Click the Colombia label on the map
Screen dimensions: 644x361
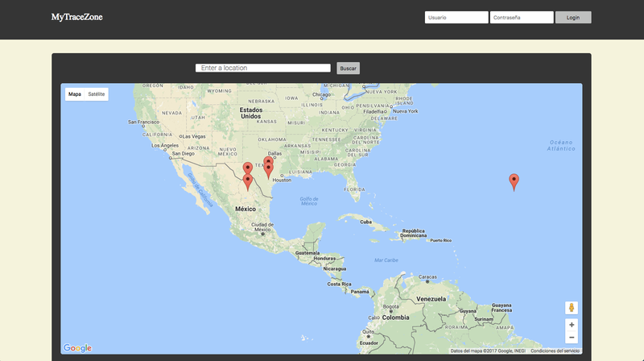[395, 317]
